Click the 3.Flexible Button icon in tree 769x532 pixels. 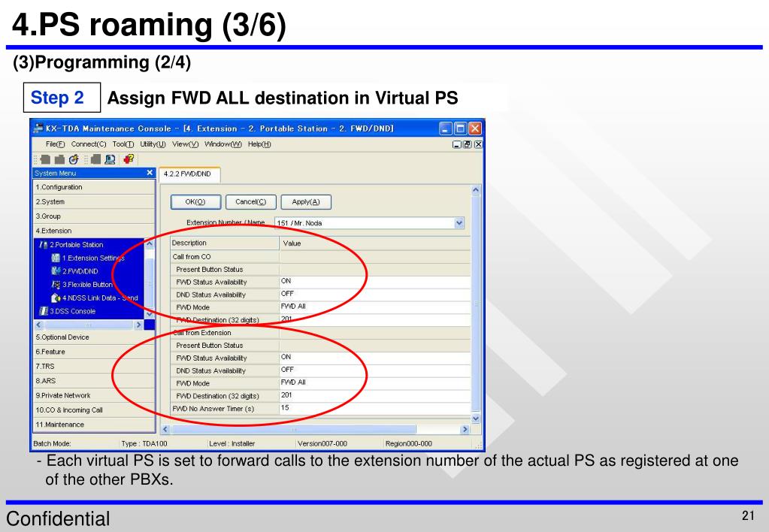(x=56, y=284)
